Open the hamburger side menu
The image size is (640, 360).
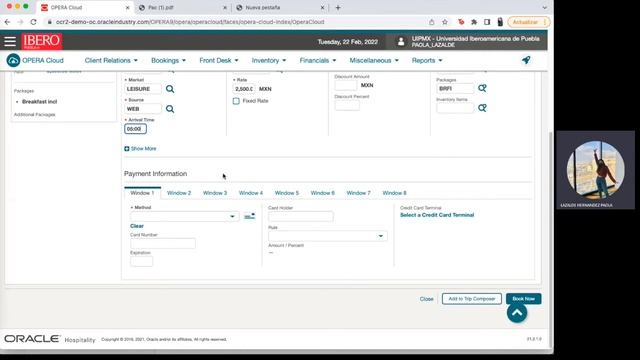pyautogui.click(x=10, y=41)
